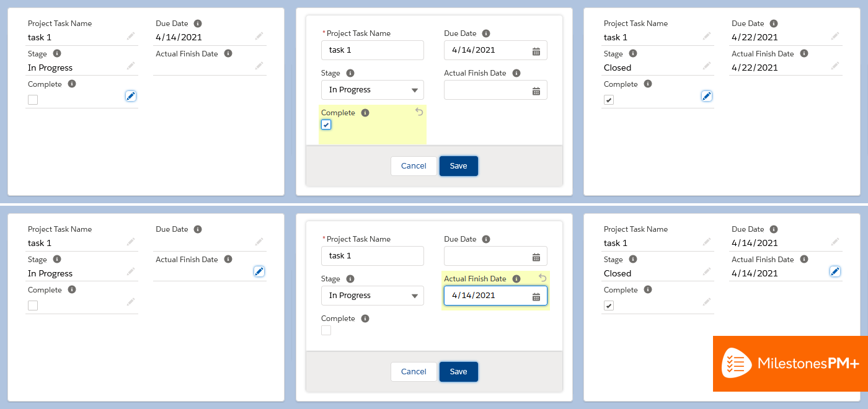This screenshot has width=868, height=409.
Task: Click blue pencil beside Complete in 4/22/2021 record
Action: [707, 96]
